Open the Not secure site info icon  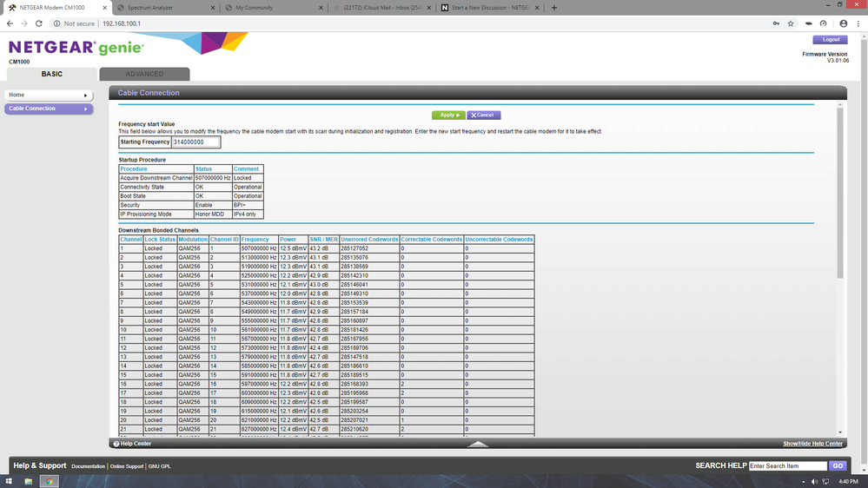point(56,23)
